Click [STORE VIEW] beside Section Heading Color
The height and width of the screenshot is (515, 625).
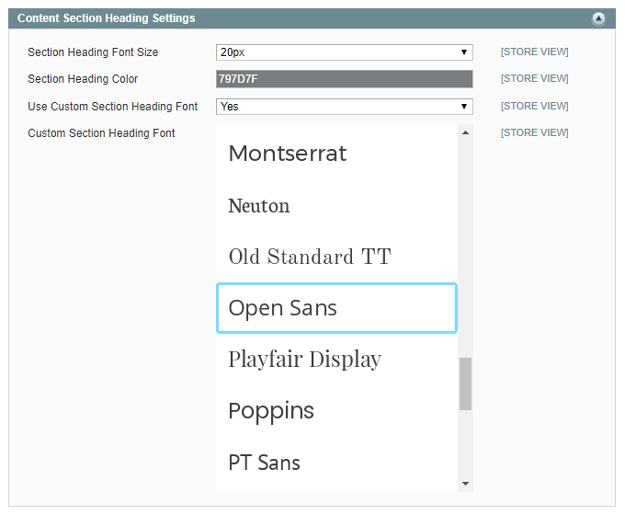point(535,79)
